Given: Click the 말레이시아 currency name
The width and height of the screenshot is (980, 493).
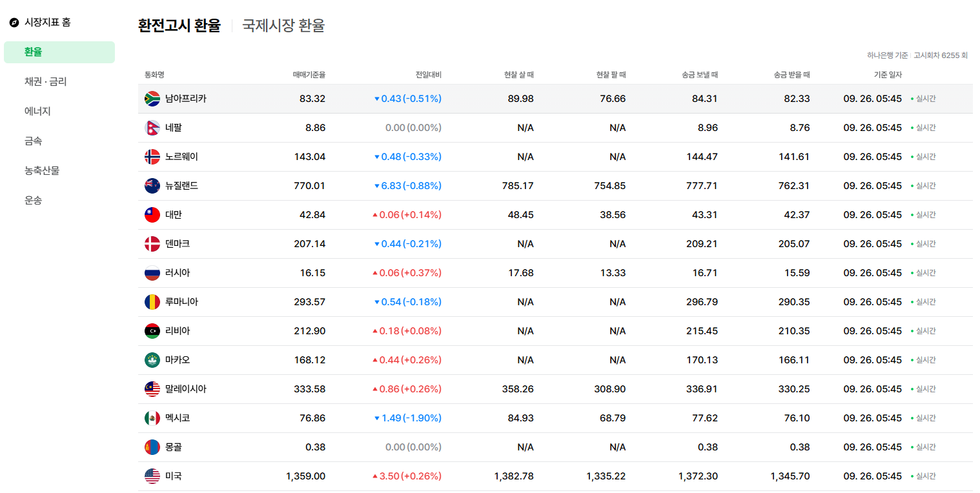Looking at the screenshot, I should click(x=186, y=389).
